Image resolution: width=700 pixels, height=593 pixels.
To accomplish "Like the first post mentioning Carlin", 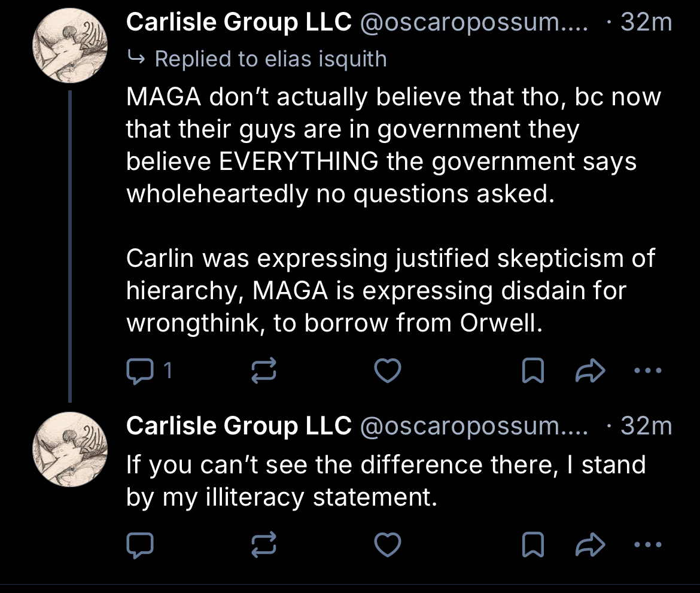I will coord(386,372).
